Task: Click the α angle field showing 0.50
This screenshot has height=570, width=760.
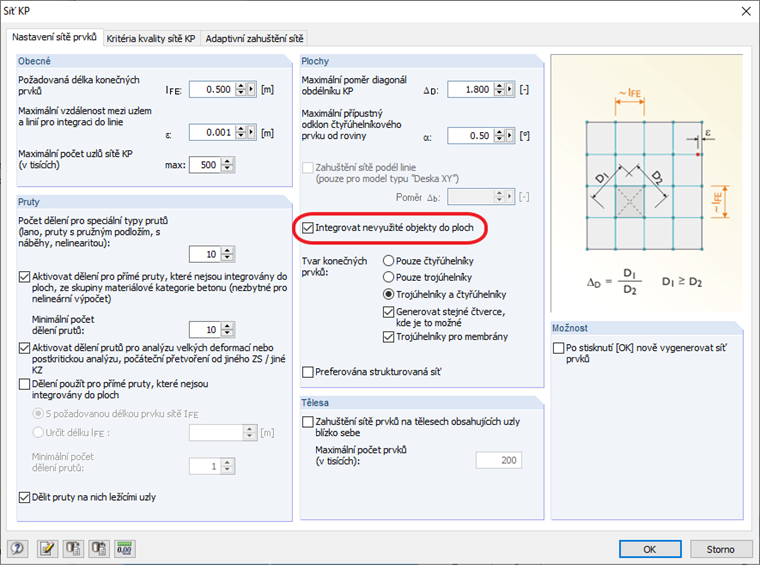Action: tap(470, 136)
